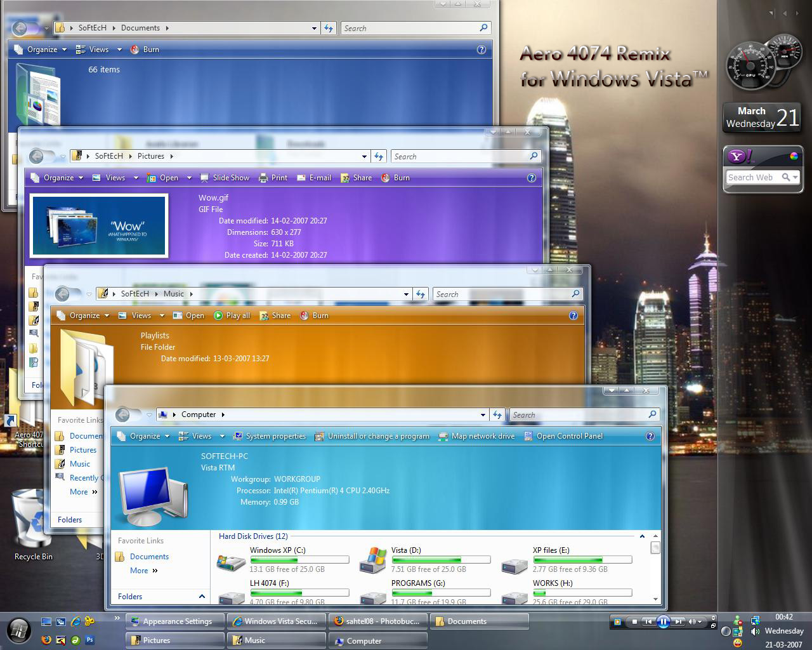Click the Help icon in the Documents window
812x650 pixels.
point(481,50)
